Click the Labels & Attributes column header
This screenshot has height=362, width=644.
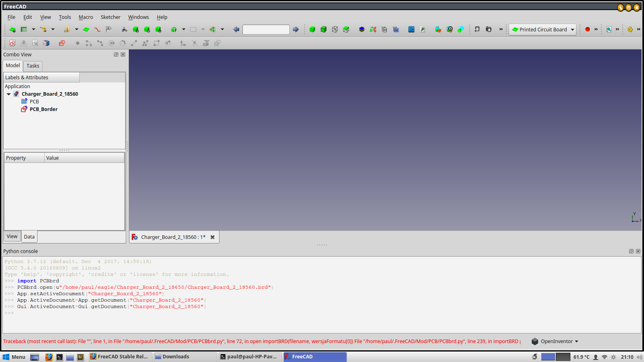(x=41, y=78)
